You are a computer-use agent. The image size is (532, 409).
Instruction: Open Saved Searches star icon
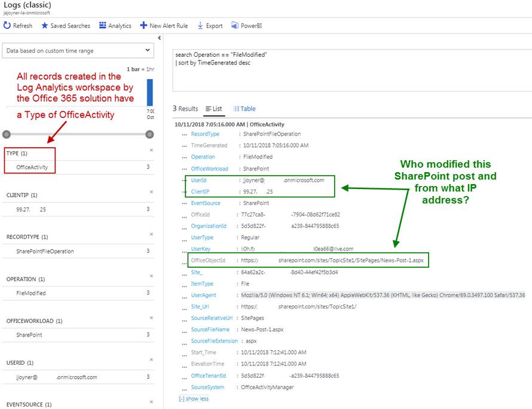click(45, 26)
